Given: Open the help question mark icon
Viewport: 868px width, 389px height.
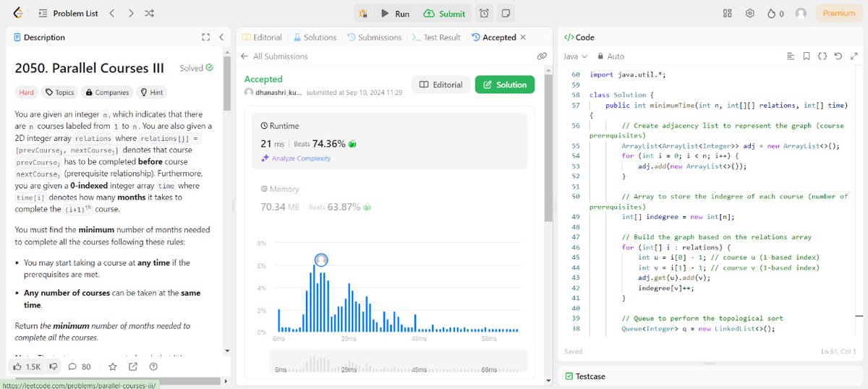Looking at the screenshot, I should click(153, 367).
